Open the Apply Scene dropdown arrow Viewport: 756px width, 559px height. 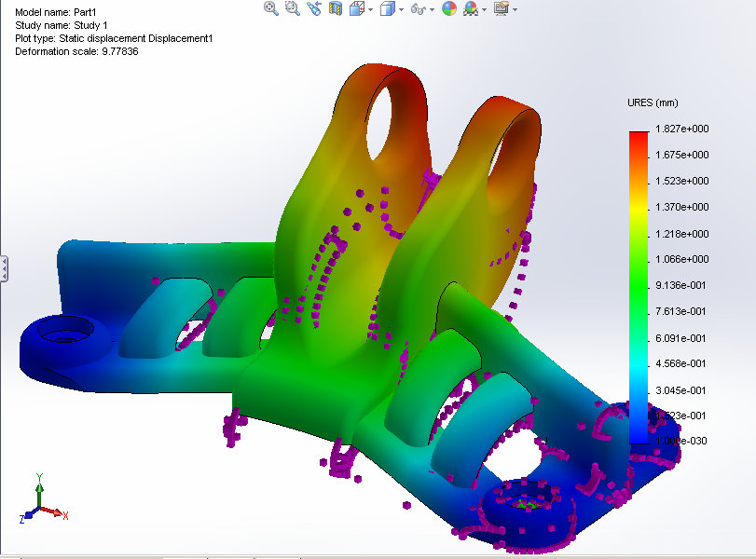[x=483, y=8]
